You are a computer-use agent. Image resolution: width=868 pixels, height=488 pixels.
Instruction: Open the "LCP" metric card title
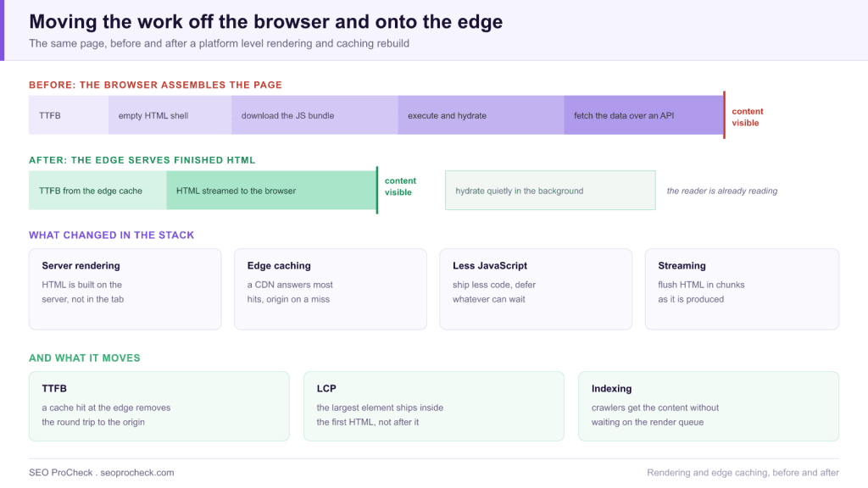pos(326,388)
